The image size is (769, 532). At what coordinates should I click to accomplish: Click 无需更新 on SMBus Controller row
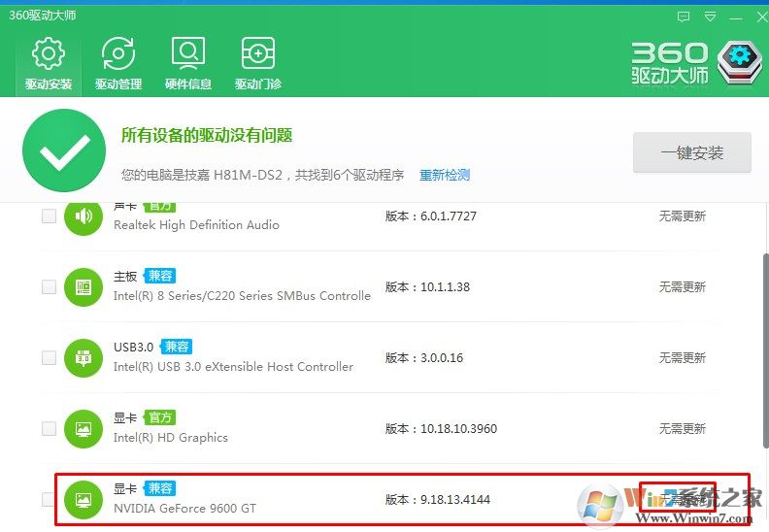coord(683,286)
